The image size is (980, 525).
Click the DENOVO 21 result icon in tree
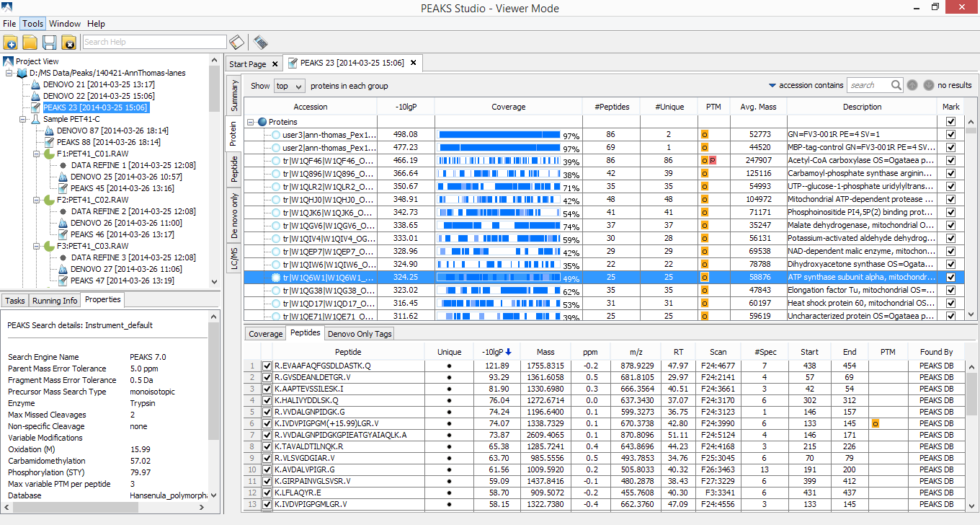pyautogui.click(x=35, y=84)
